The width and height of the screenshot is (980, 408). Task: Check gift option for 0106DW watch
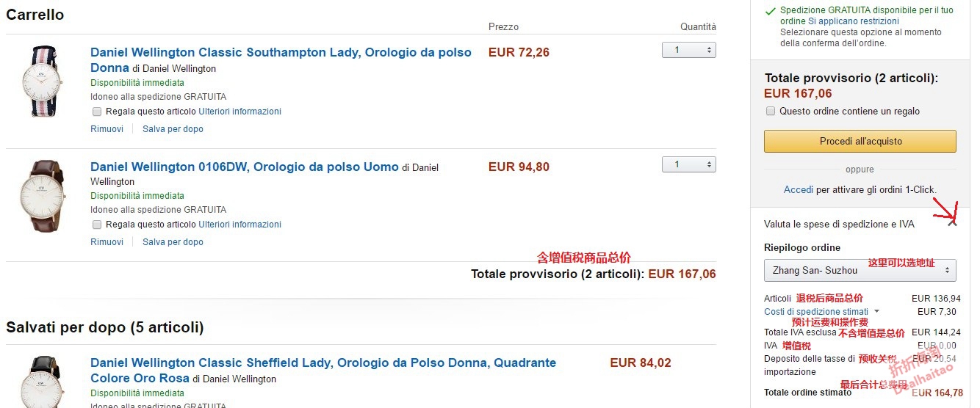(x=97, y=225)
